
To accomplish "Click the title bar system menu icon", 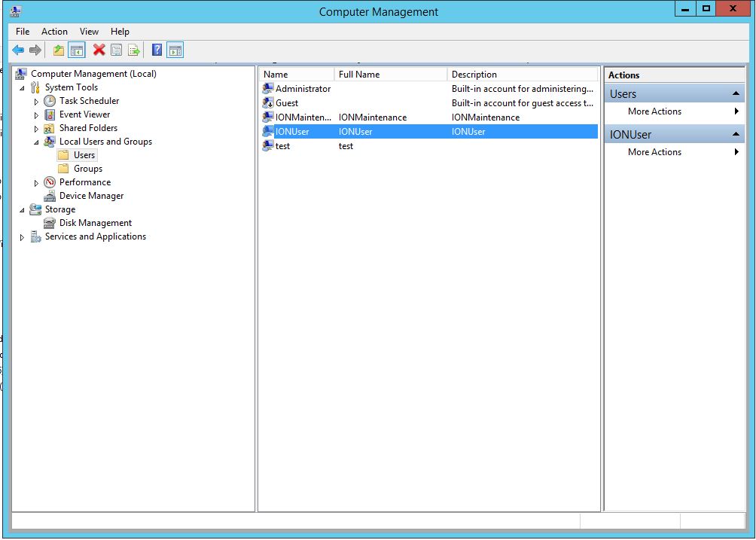I will 15,11.
